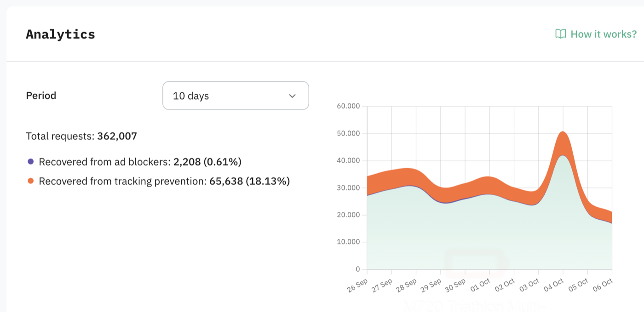Screen dimensions: 644x312
Task: Select the Analytics heading text
Action: pos(60,34)
